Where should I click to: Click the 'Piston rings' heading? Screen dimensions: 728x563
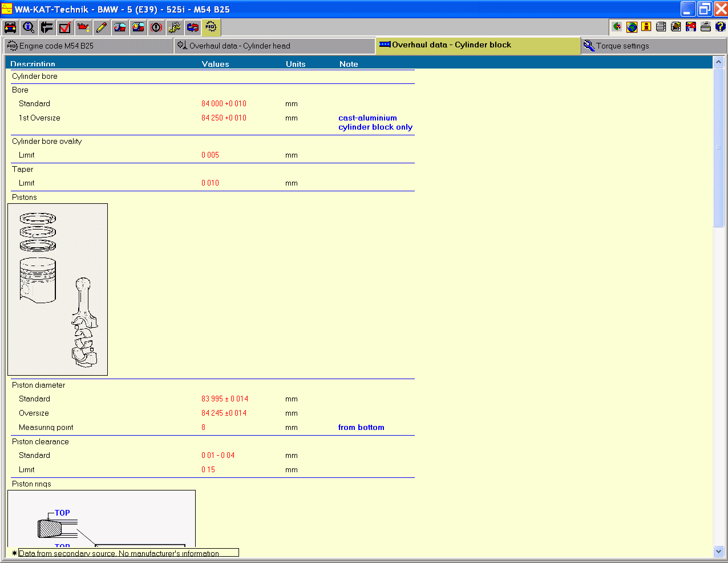point(32,484)
